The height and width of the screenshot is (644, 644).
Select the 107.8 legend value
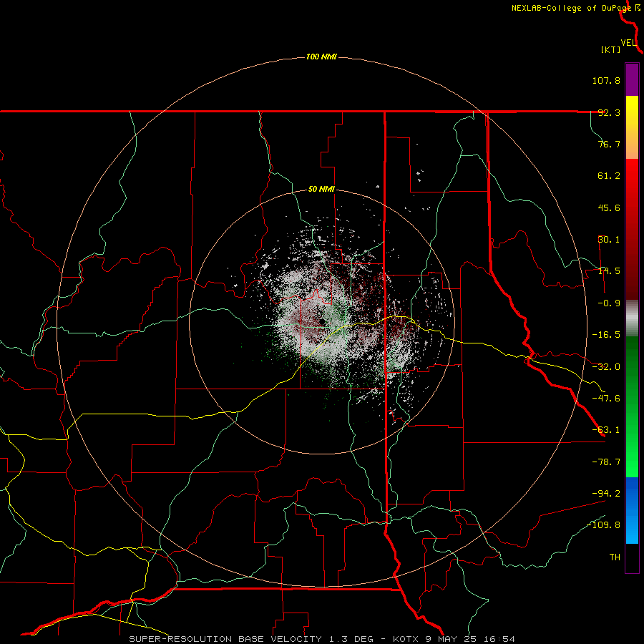point(606,80)
